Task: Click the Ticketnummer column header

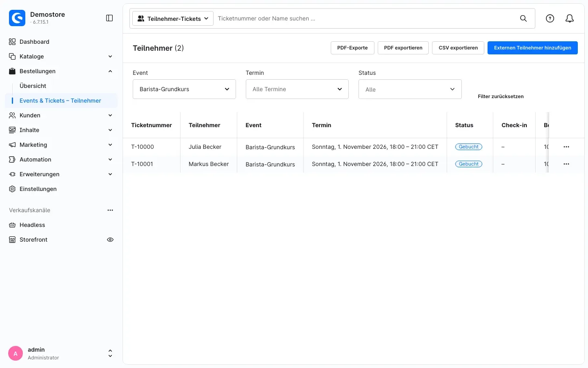Action: pos(151,125)
